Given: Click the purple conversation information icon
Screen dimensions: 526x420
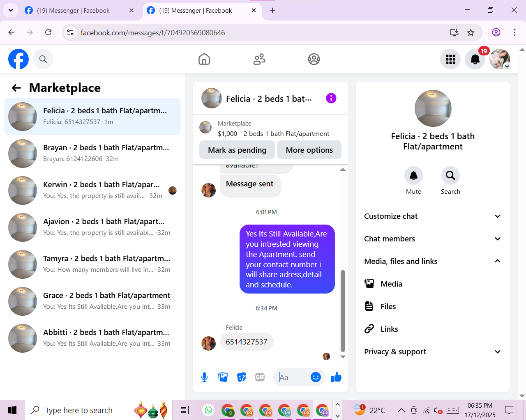Looking at the screenshot, I should [x=331, y=98].
